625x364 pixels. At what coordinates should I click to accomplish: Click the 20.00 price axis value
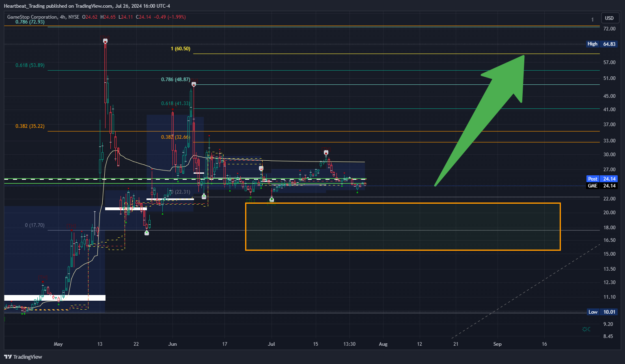coord(610,213)
